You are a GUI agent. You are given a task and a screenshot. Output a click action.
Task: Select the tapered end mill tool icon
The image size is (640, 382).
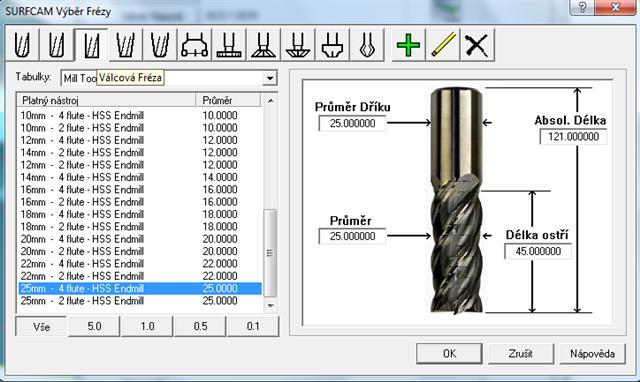coord(125,45)
